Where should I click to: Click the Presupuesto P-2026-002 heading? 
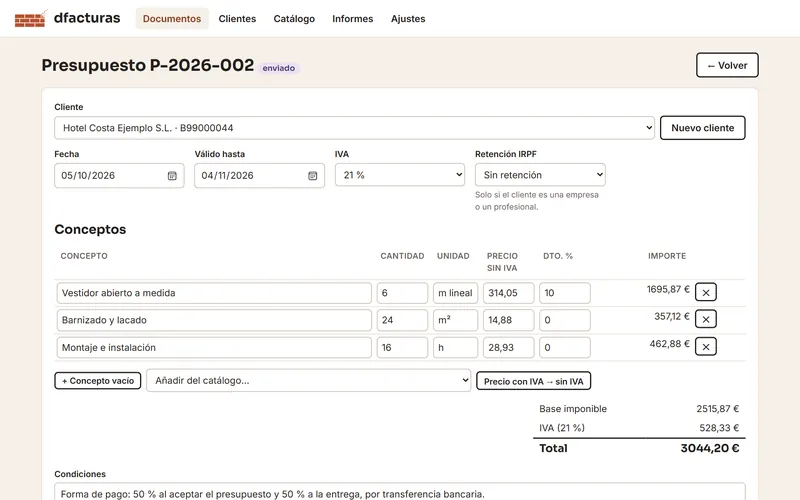(147, 65)
